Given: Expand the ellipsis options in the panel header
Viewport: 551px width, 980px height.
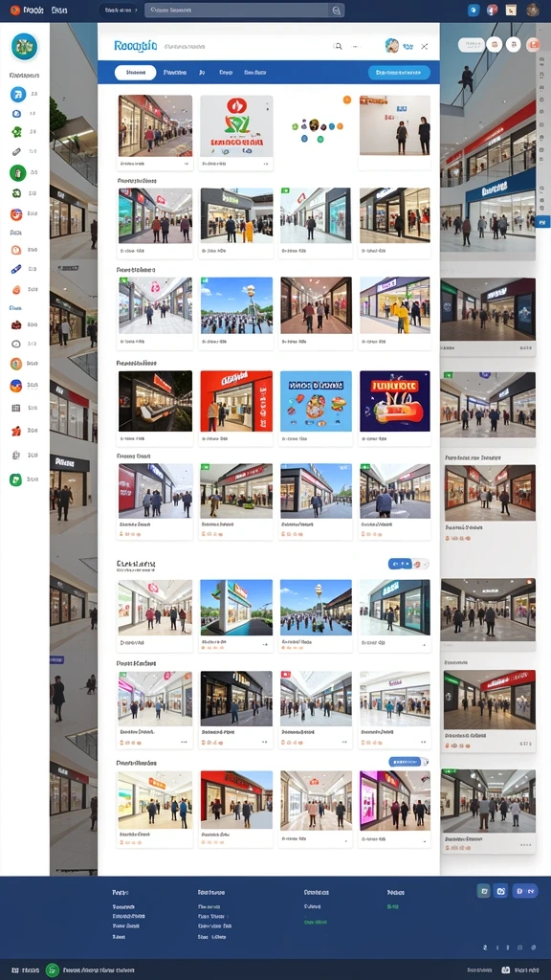Looking at the screenshot, I should (x=357, y=46).
